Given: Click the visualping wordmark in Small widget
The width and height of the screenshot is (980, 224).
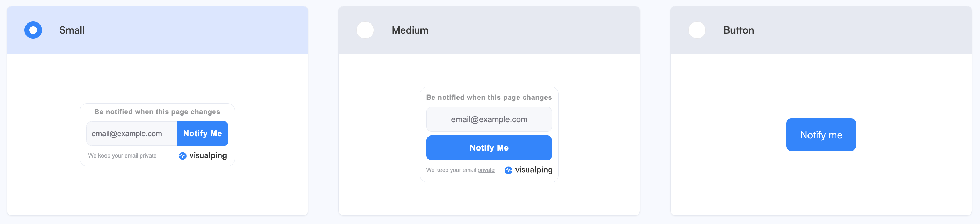Looking at the screenshot, I should [208, 155].
